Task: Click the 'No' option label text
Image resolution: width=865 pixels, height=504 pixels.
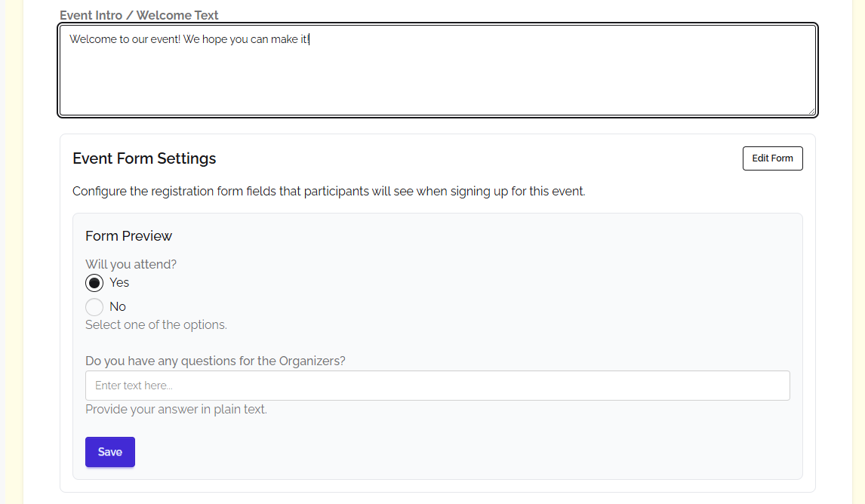Action: tap(118, 307)
